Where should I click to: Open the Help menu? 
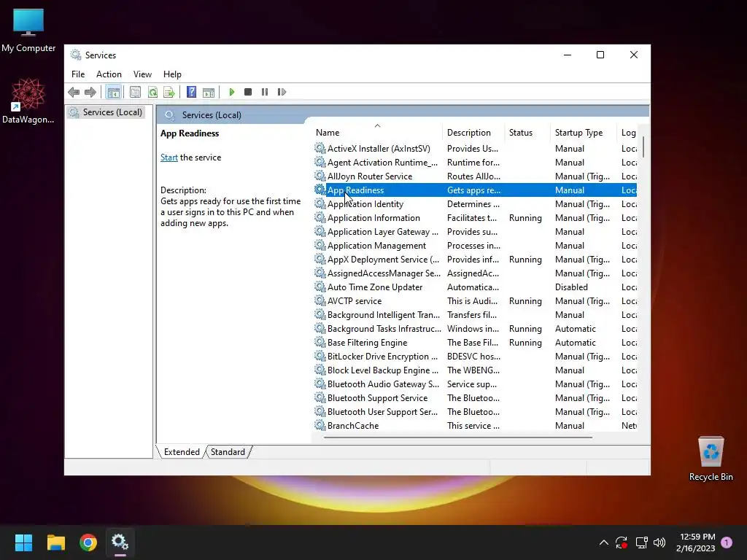tap(172, 74)
